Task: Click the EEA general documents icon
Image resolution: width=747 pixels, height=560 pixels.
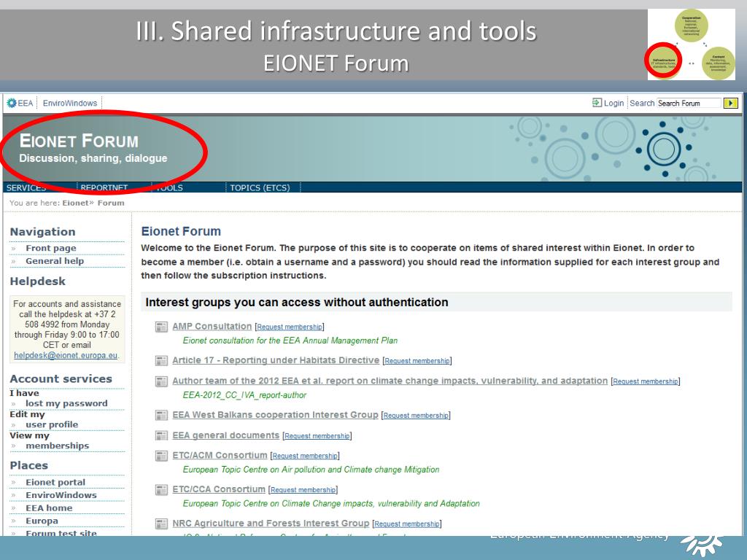Action: pos(161,436)
